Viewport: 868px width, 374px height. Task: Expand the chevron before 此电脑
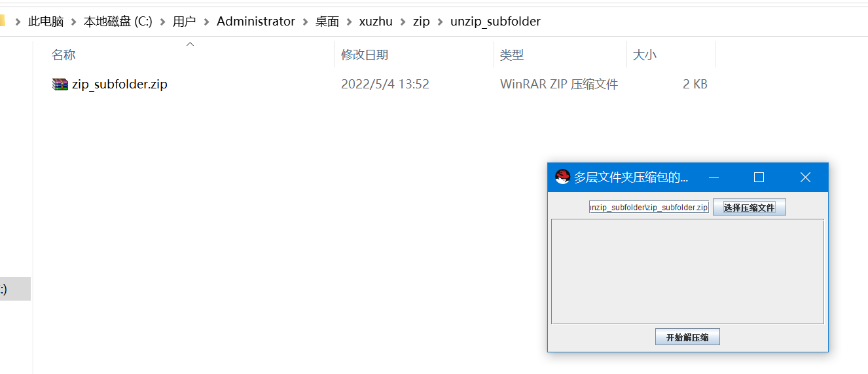click(18, 22)
